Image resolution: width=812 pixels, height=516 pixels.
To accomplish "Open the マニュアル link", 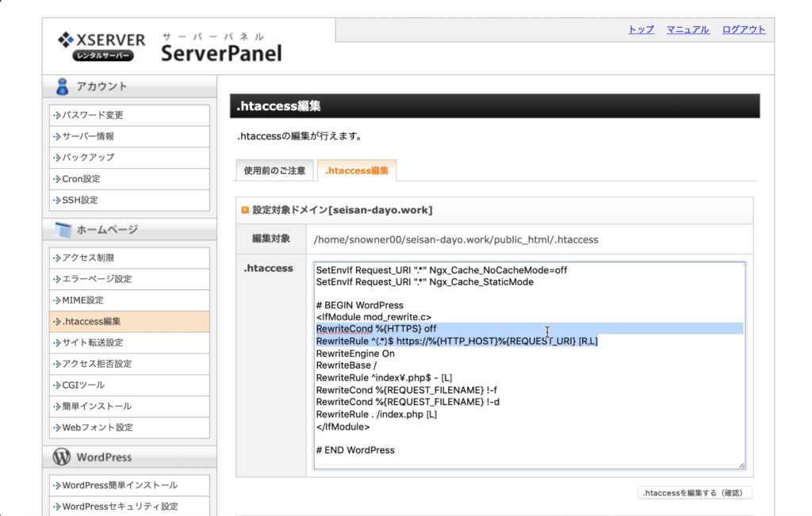I will [x=688, y=29].
